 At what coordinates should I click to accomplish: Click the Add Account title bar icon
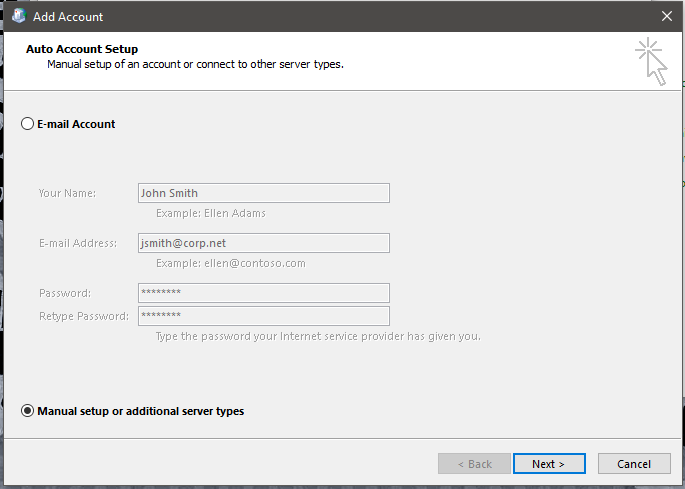19,16
